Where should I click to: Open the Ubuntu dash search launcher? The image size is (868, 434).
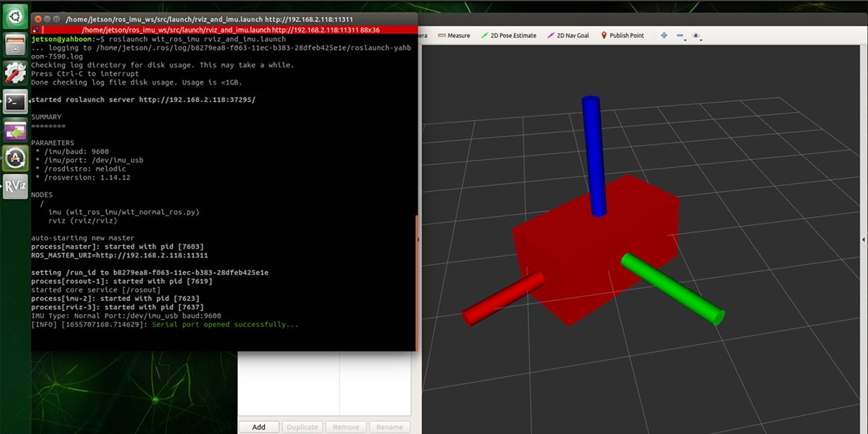(16, 15)
